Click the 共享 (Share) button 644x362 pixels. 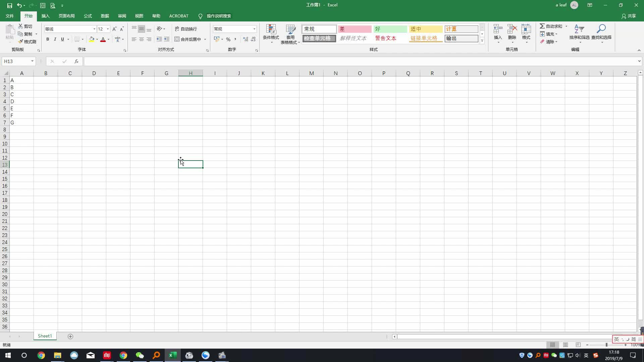(x=629, y=16)
